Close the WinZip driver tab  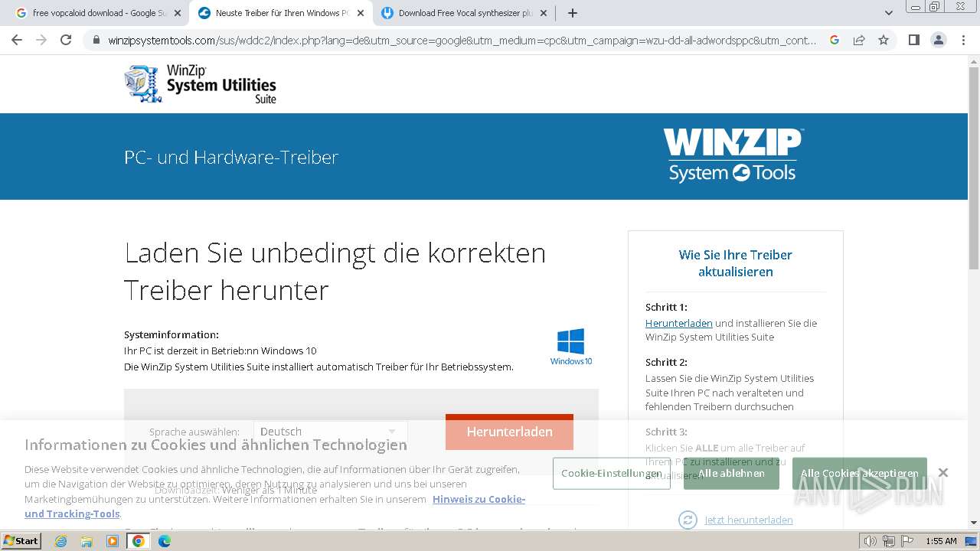click(361, 13)
